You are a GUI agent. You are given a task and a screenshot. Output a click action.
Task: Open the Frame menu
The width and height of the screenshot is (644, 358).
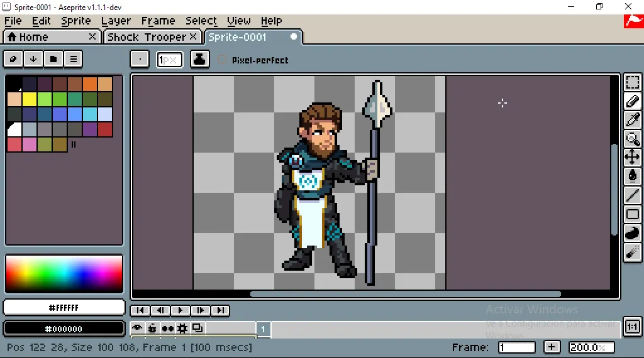[158, 21]
